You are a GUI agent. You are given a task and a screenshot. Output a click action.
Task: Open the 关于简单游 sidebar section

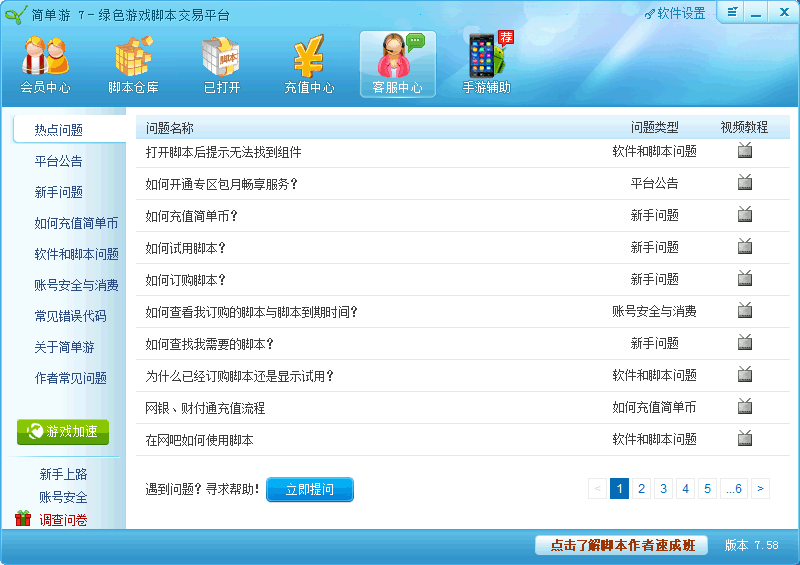coord(64,347)
